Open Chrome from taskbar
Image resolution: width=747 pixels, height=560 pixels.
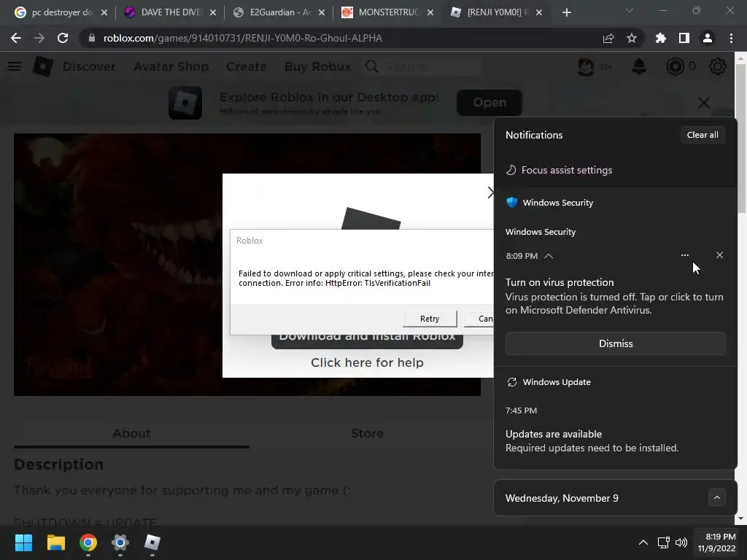(x=88, y=542)
